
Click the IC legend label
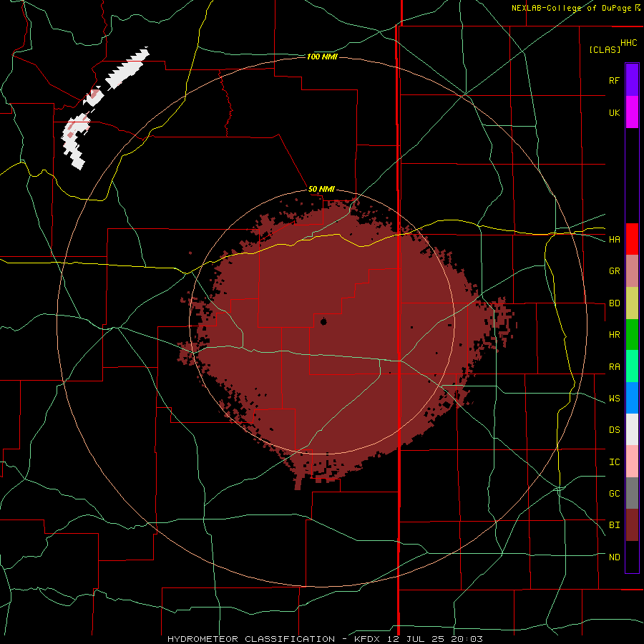tap(614, 462)
